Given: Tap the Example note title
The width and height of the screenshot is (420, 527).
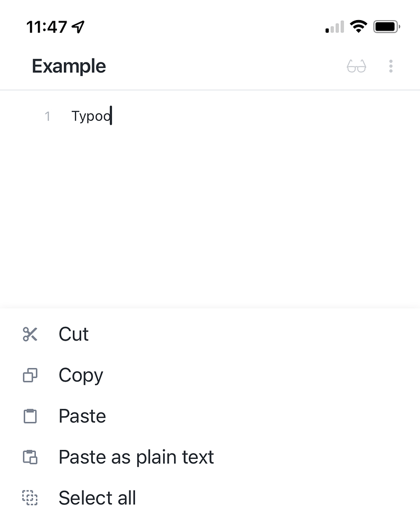Looking at the screenshot, I should (69, 66).
